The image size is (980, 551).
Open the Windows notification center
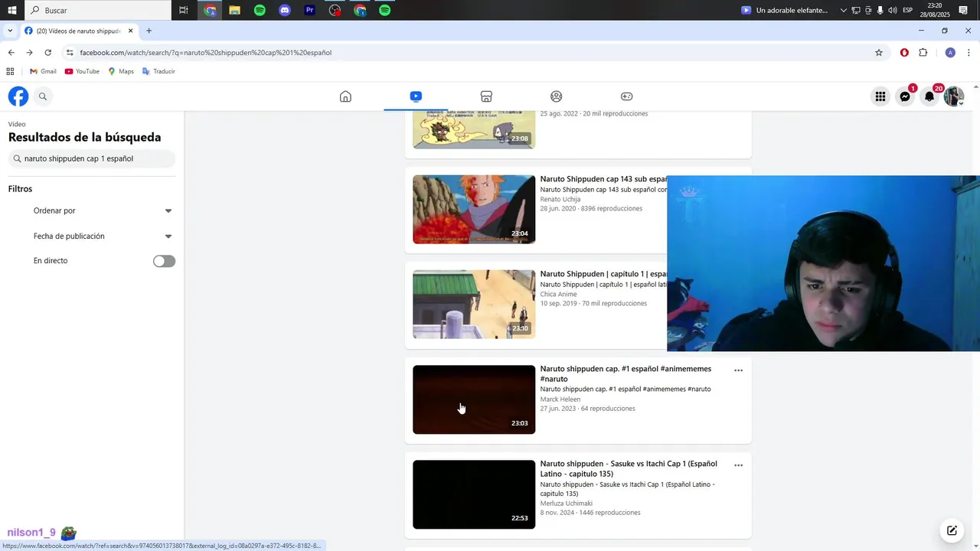[x=963, y=10]
